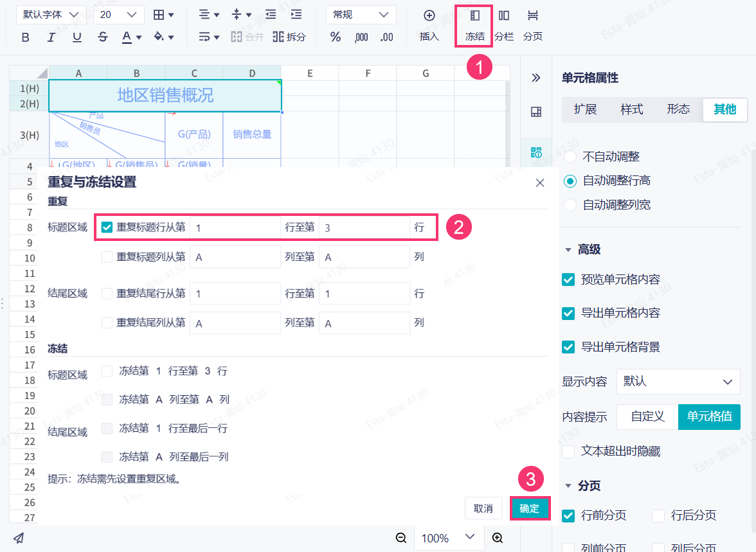
Task: Toggle strikethrough formatting
Action: [103, 37]
